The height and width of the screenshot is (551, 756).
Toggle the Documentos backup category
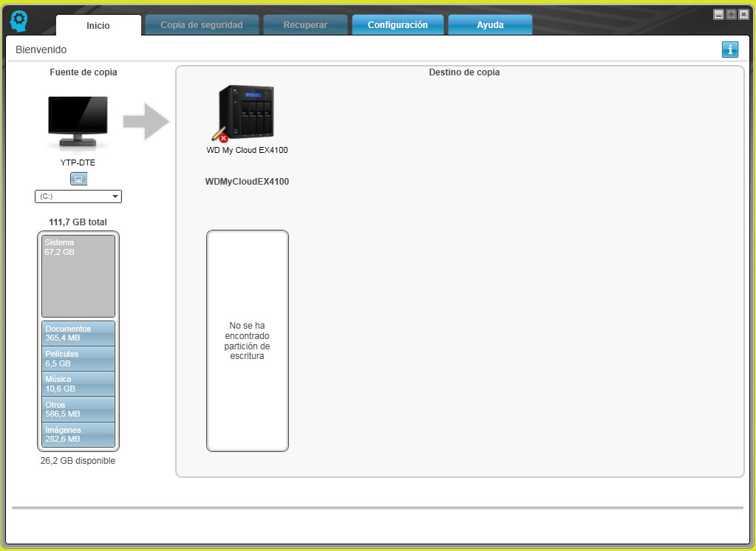click(x=78, y=332)
